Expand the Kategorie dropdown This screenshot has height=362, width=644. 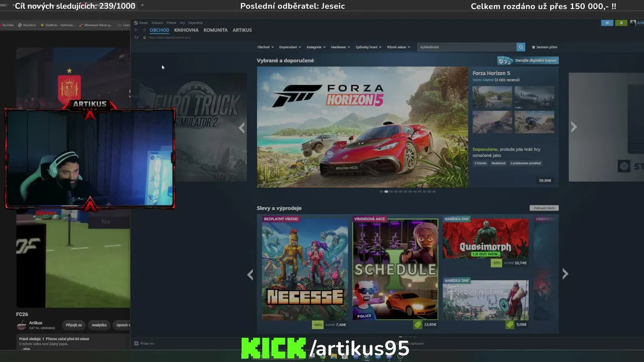pyautogui.click(x=316, y=47)
